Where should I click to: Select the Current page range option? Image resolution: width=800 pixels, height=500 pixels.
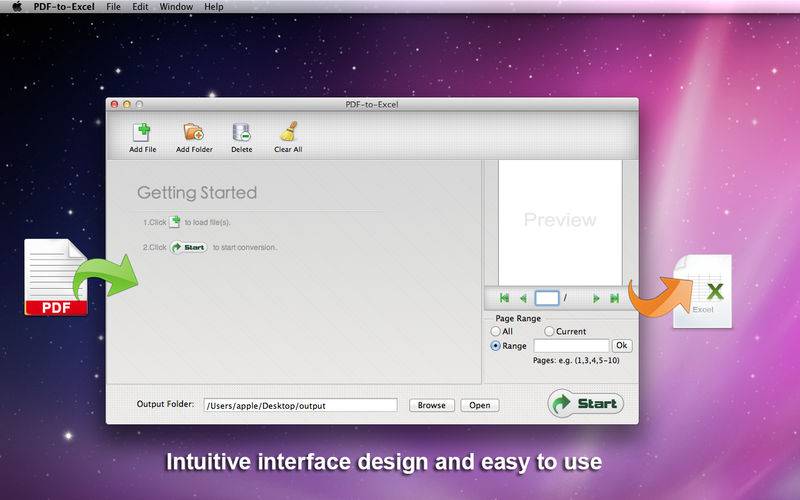click(x=549, y=331)
